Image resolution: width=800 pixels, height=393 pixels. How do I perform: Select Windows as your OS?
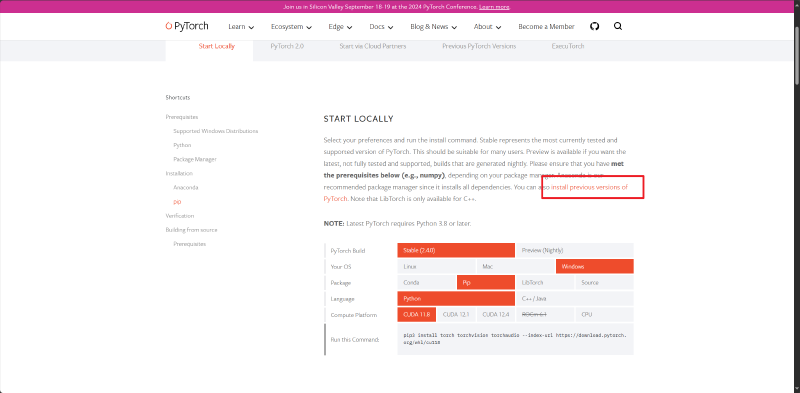coord(595,266)
